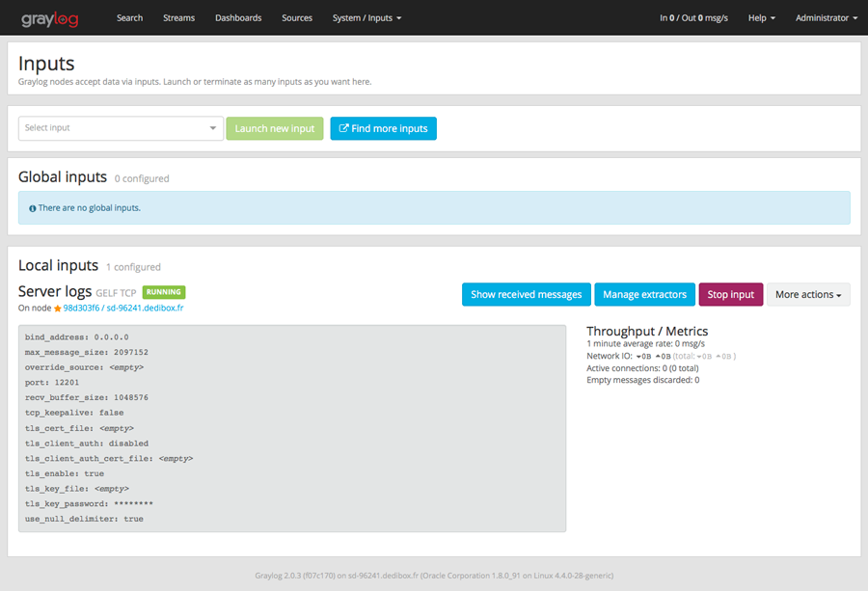Screen dimensions: 868x591
Task: Click 'tls_client_auth_cert_file: <empty>' line
Action: 109,459
